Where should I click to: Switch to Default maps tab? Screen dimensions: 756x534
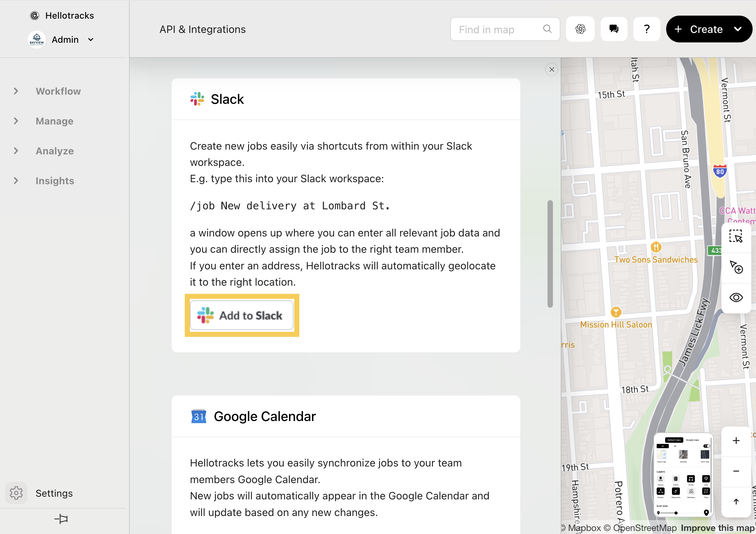pyautogui.click(x=674, y=440)
